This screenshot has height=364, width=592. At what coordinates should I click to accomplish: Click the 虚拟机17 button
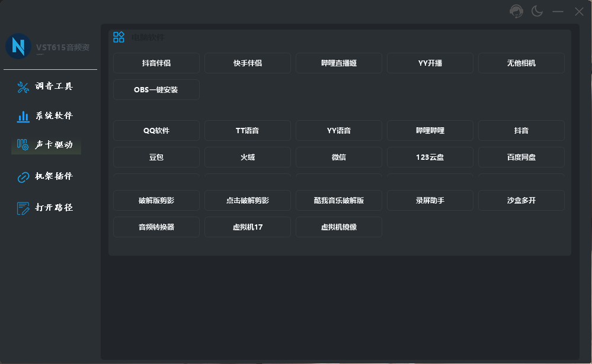point(248,227)
